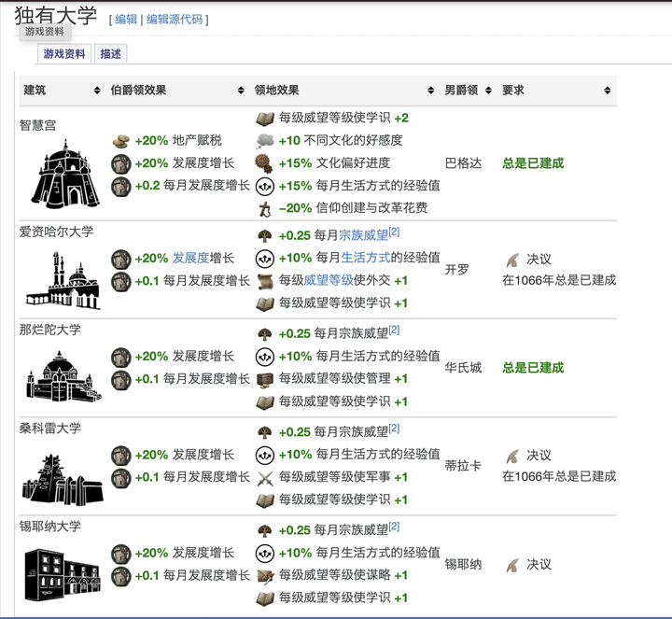The width and height of the screenshot is (672, 619).
Task: Click the 编辑 link beside 独有大学
Action: tap(126, 20)
